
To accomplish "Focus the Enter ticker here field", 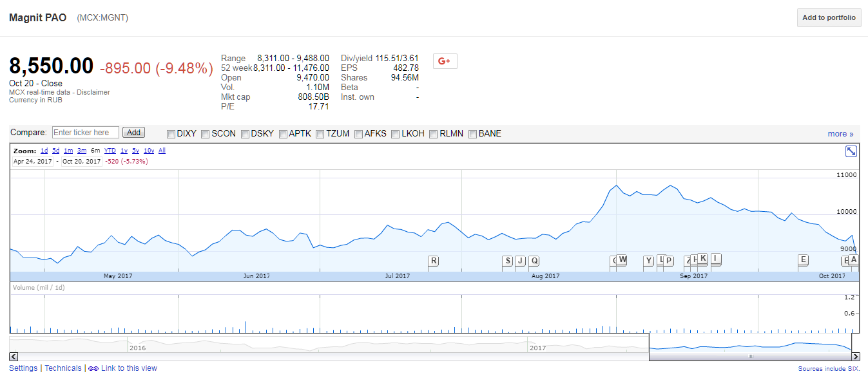I will click(86, 133).
